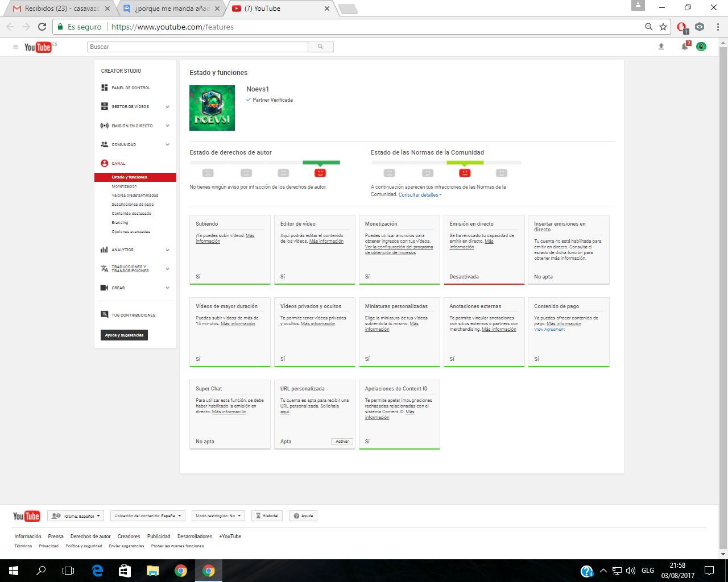The width and height of the screenshot is (728, 582).
Task: Open the Windows Start menu
Action: 14,571
